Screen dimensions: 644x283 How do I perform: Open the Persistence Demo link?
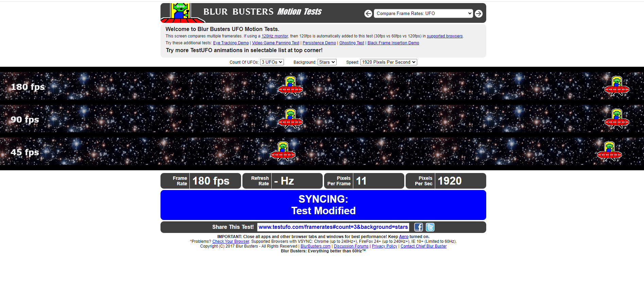pos(319,43)
